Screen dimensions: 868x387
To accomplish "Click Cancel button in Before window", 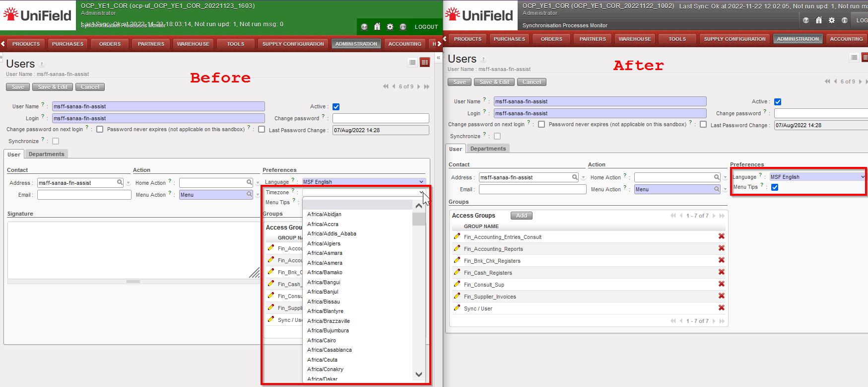I will click(90, 87).
